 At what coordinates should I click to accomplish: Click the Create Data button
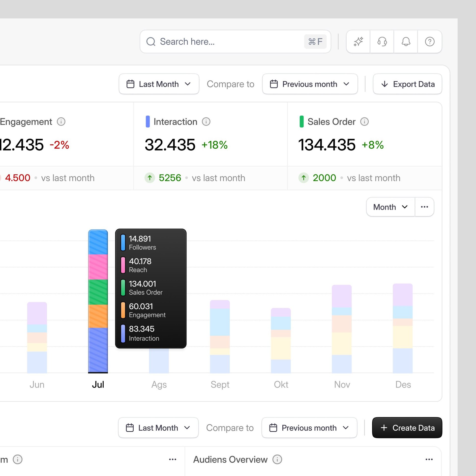(407, 428)
